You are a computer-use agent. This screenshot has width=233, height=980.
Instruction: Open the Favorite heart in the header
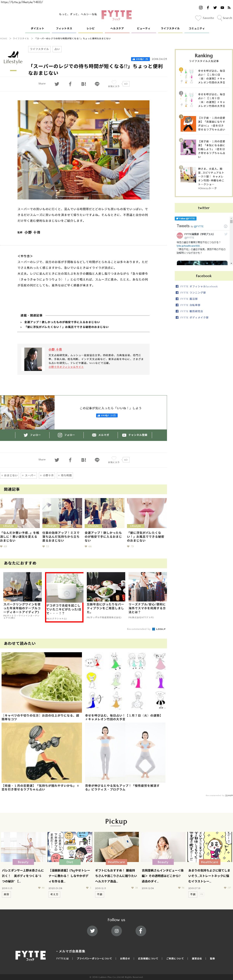(x=198, y=18)
